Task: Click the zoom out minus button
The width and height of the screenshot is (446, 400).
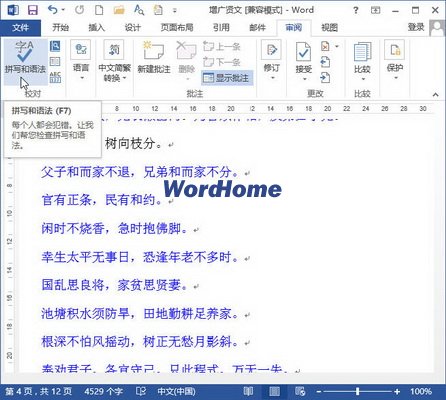Action: [x=319, y=391]
